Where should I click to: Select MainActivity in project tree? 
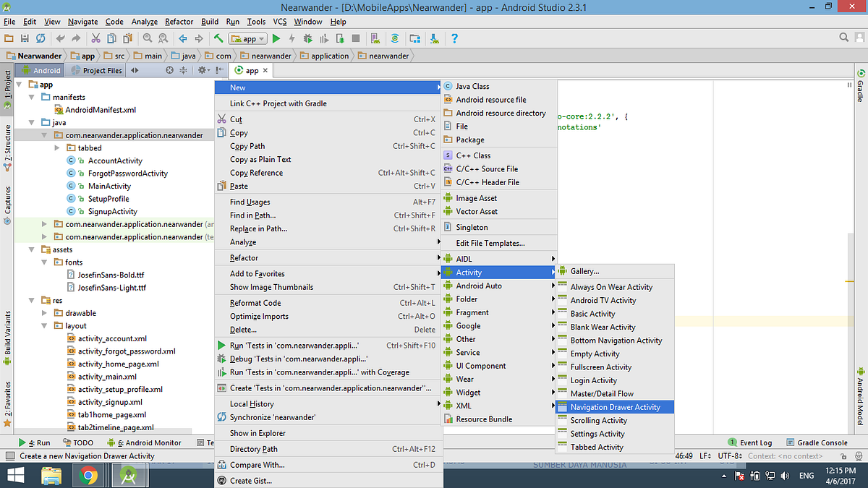coord(109,186)
